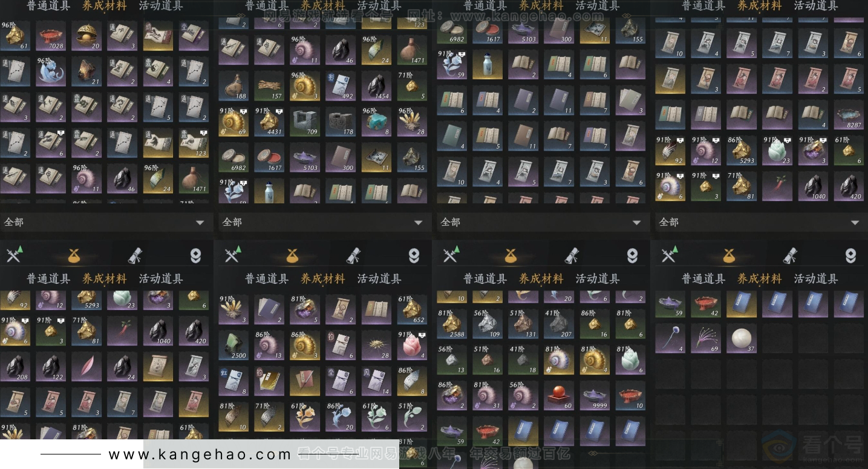This screenshot has height=469, width=868.
Task: Choose the gold ore item with count 2588
Action: click(451, 324)
